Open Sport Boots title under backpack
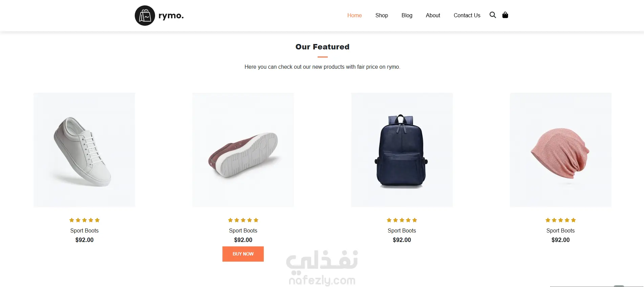The image size is (644, 287). (x=402, y=230)
